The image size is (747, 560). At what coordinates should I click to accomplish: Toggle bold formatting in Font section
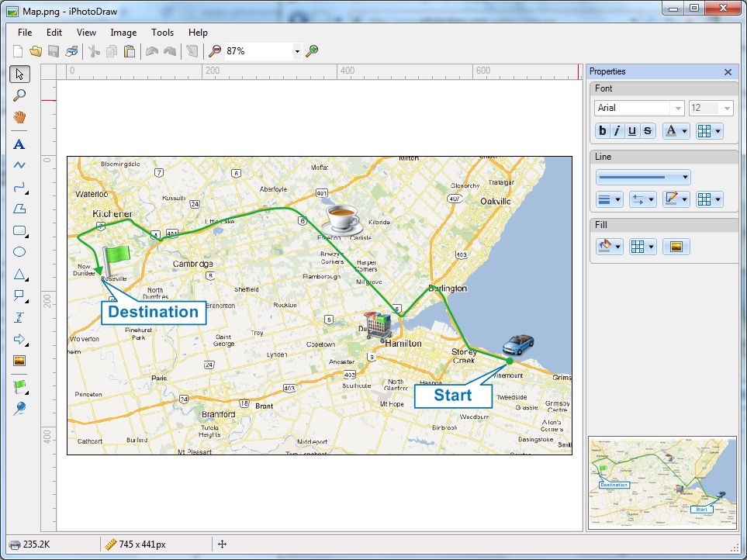[x=603, y=130]
